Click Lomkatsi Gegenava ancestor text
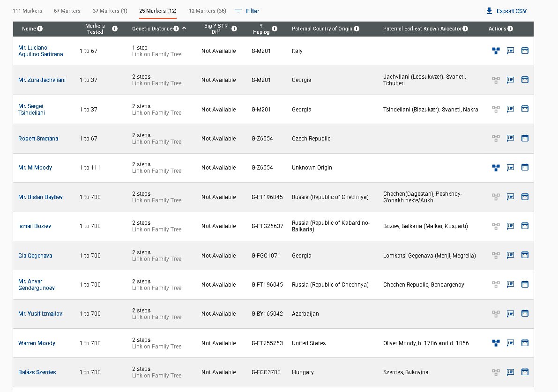558x392 pixels. pos(430,255)
